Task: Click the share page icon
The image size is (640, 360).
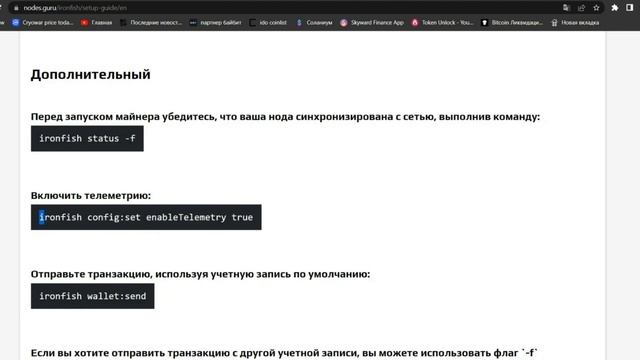Action: tap(581, 8)
